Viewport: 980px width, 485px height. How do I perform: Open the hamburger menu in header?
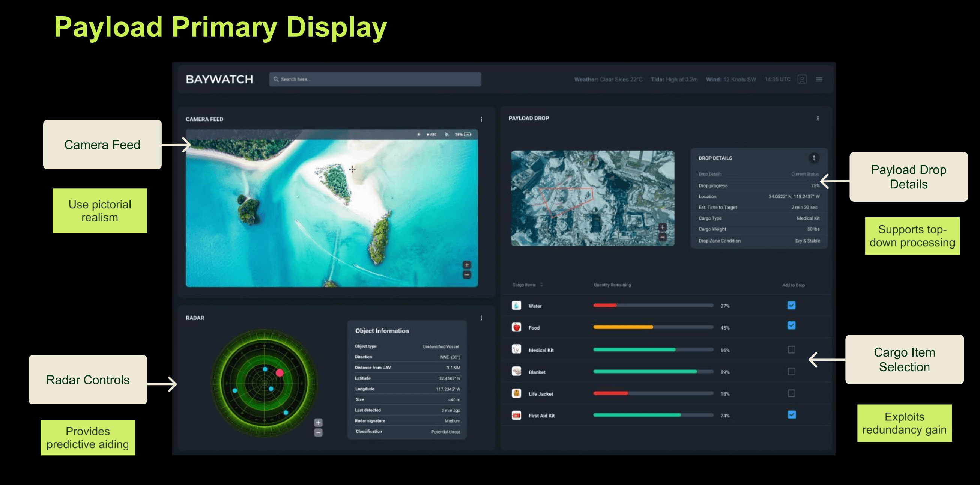pyautogui.click(x=819, y=79)
